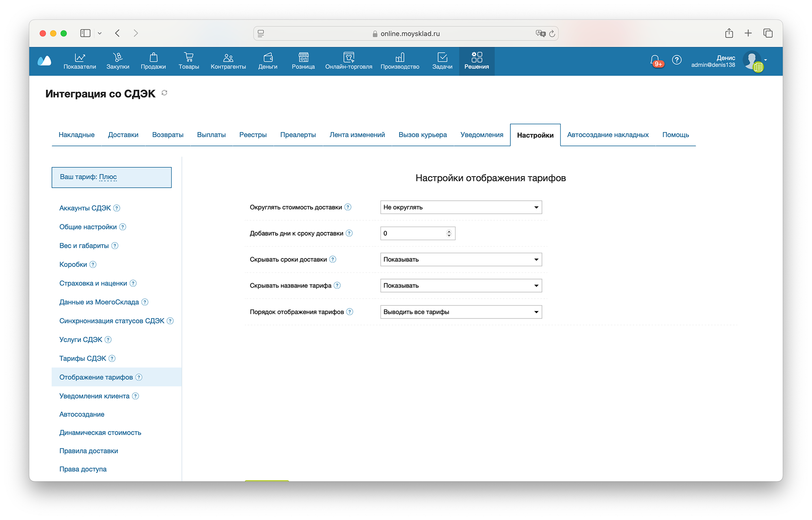Click the Деньги wallet icon

point(268,57)
